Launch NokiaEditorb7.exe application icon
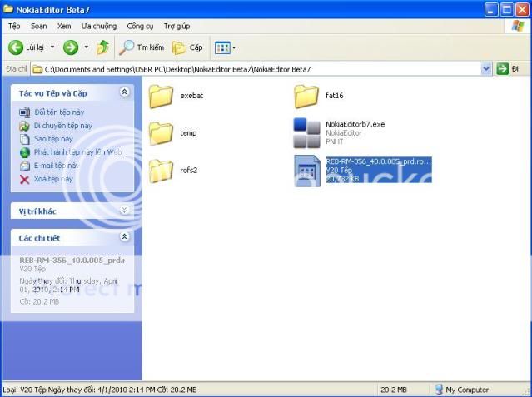 click(307, 132)
